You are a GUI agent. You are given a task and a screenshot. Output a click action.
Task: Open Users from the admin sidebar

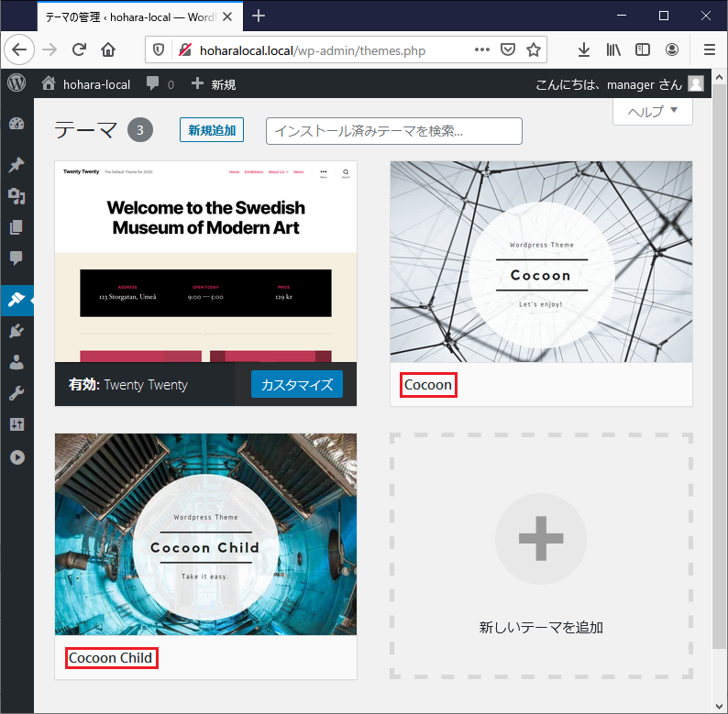click(17, 362)
